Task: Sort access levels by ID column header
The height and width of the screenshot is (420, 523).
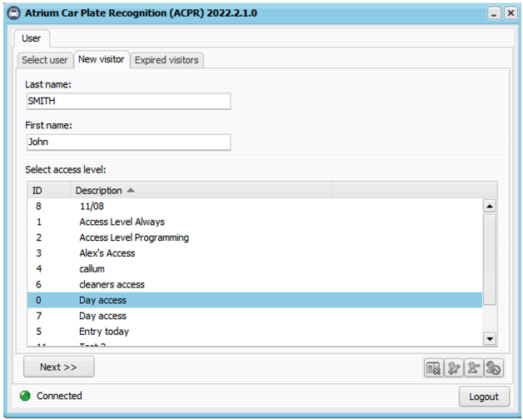Action: (49, 190)
